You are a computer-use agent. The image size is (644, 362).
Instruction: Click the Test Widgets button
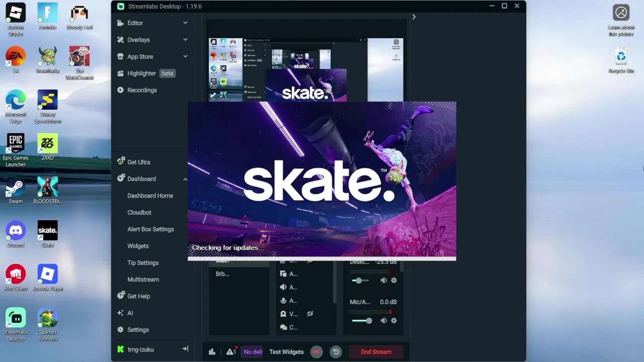(286, 352)
